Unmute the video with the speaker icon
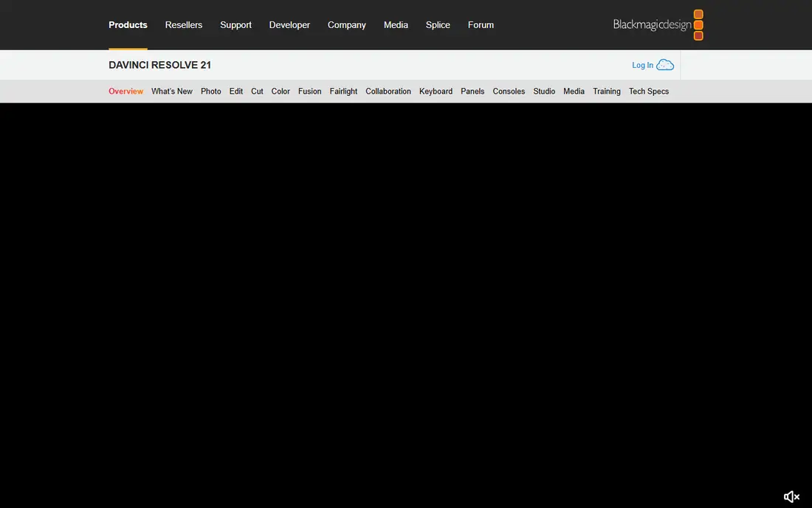This screenshot has width=812, height=508. pyautogui.click(x=791, y=497)
